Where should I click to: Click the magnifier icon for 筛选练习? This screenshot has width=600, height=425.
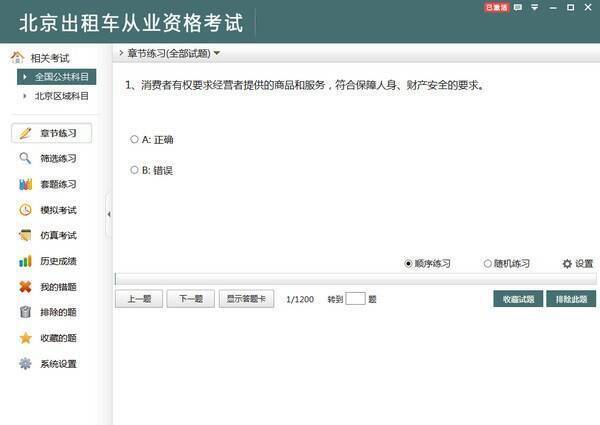tap(25, 158)
